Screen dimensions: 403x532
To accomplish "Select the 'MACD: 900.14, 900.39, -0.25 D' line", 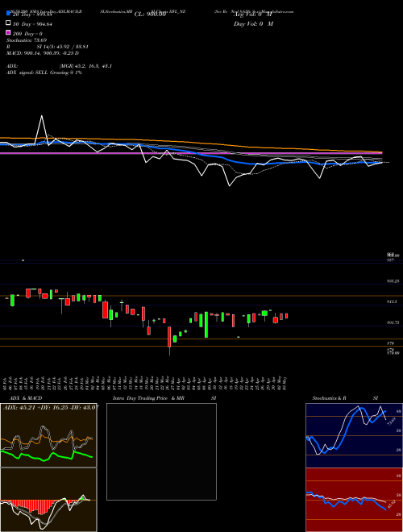I will click(x=43, y=53).
